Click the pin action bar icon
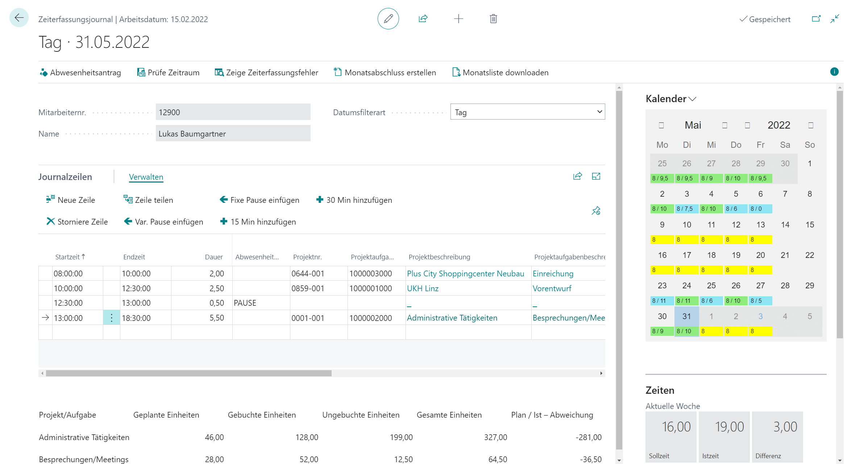 click(x=596, y=211)
